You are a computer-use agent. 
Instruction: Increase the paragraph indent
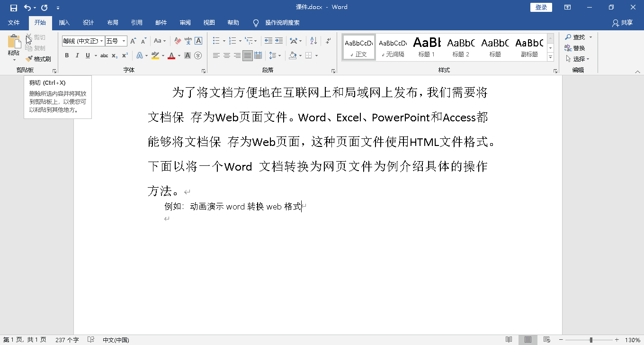(x=279, y=41)
